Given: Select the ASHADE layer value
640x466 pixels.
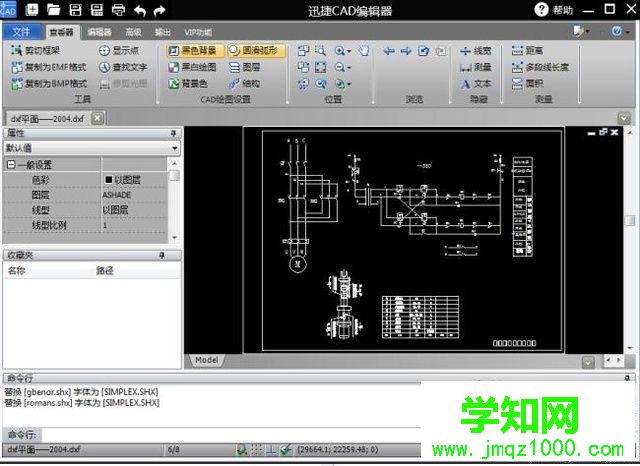Looking at the screenshot, I should tap(117, 195).
